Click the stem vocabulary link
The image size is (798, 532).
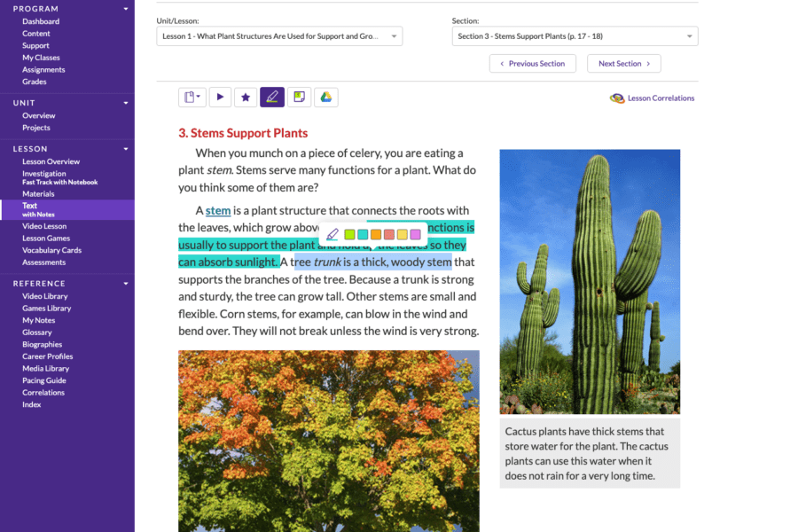coord(218,210)
